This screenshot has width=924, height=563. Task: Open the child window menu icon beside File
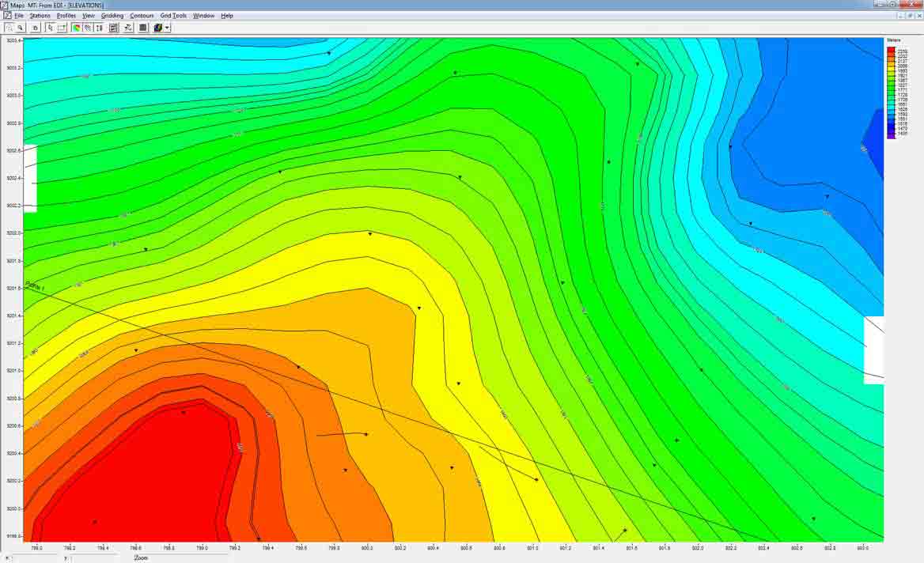coord(6,14)
